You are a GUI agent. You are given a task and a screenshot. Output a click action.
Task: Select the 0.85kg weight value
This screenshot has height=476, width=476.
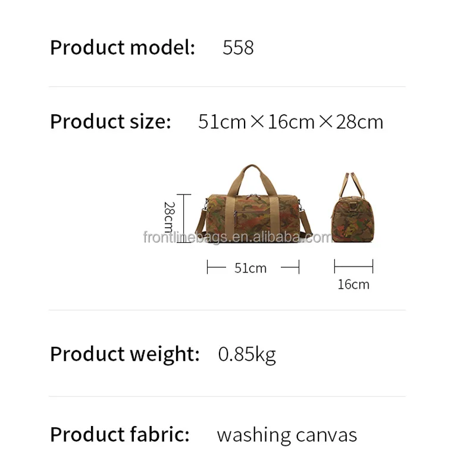click(x=247, y=354)
